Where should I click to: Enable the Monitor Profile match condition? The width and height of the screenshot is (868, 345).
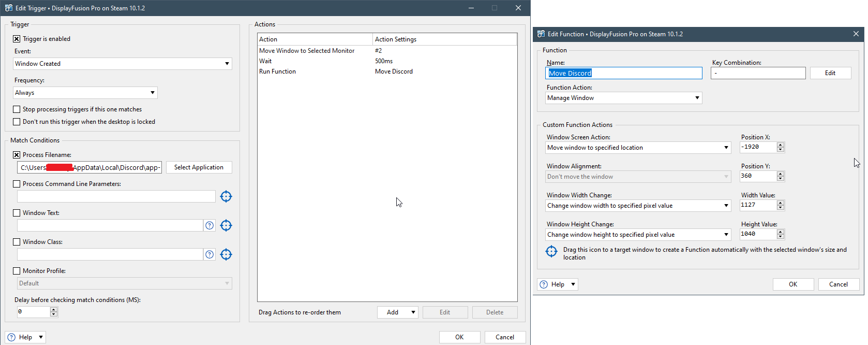(x=17, y=271)
